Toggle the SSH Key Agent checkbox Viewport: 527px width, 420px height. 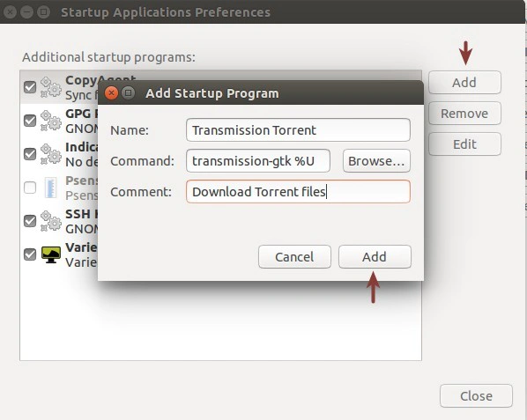pos(30,221)
